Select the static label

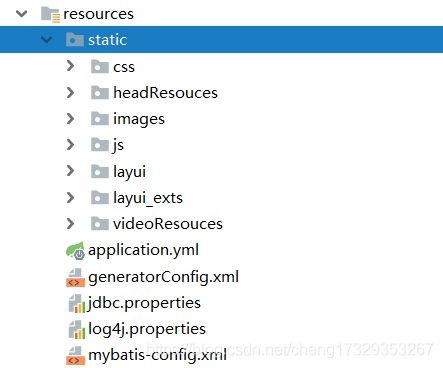click(x=107, y=40)
